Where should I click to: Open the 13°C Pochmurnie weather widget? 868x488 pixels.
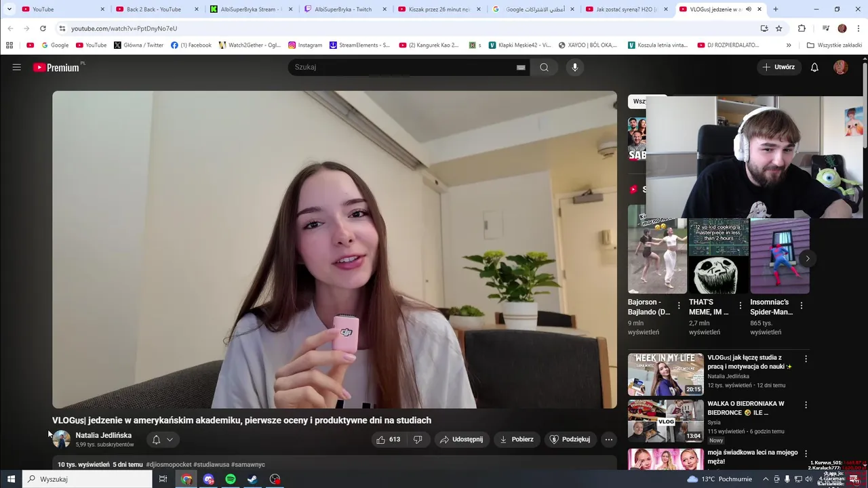[719, 479]
